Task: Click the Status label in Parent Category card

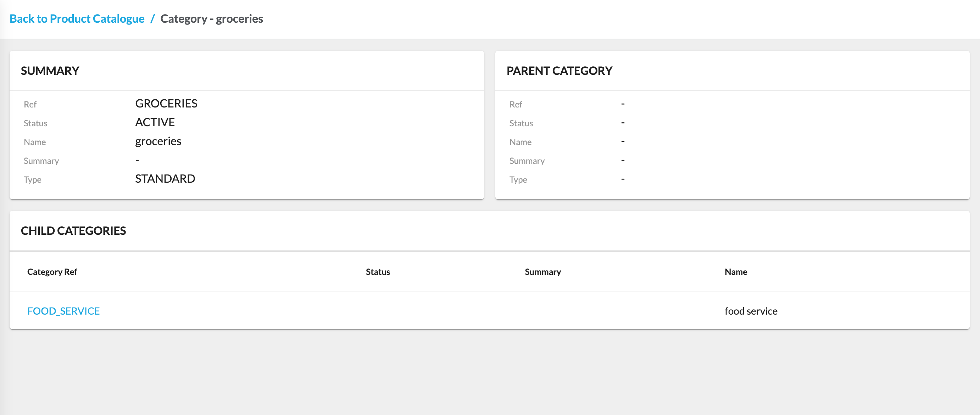Action: point(521,123)
